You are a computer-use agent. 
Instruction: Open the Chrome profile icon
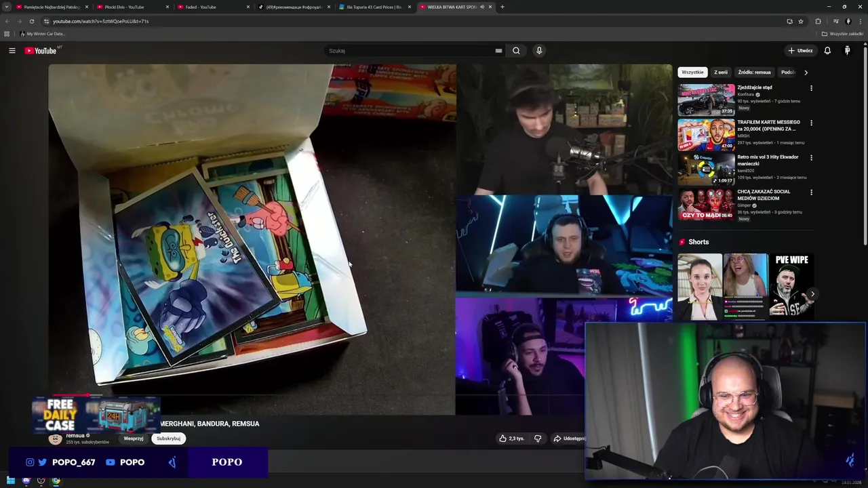[848, 21]
